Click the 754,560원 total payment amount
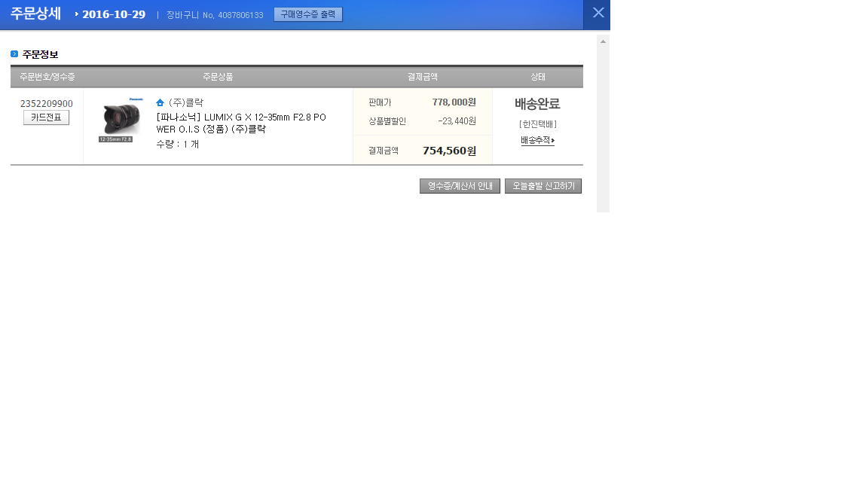Viewport: 868px width, 488px height. click(449, 151)
